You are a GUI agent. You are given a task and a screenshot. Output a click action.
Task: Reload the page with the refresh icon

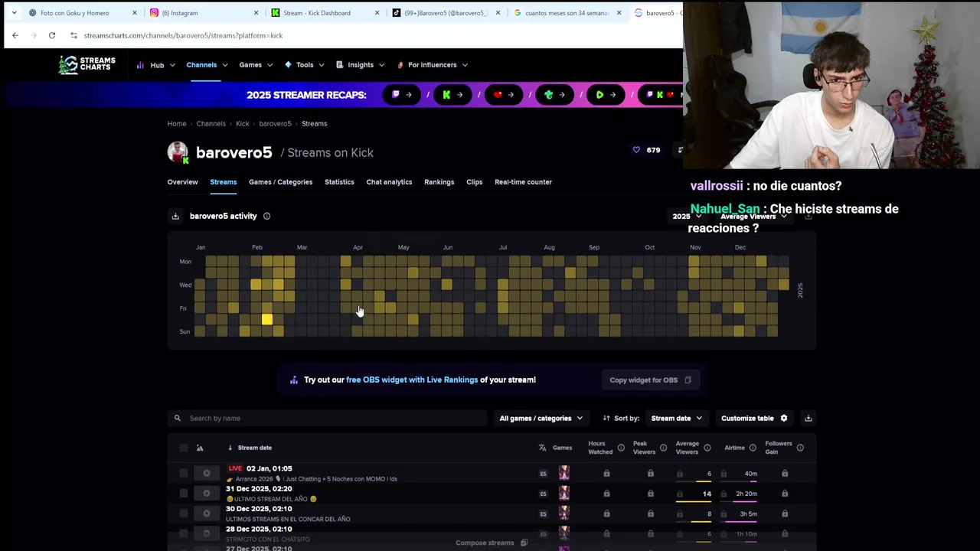coord(52,35)
